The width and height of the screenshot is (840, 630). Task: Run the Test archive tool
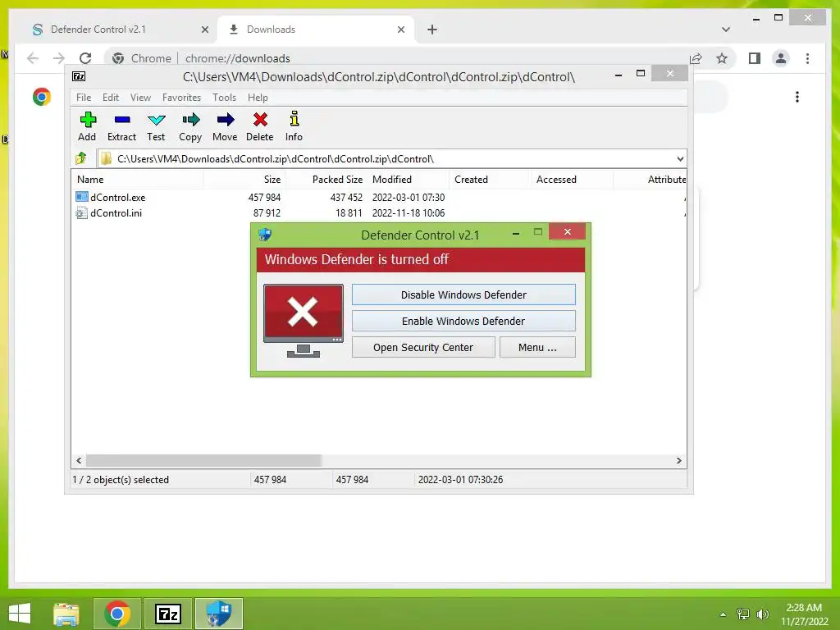point(157,120)
